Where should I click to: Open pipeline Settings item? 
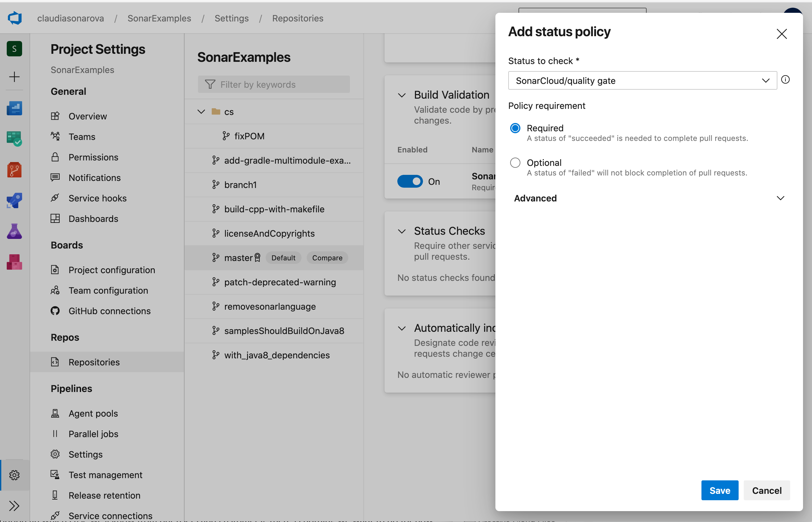86,454
